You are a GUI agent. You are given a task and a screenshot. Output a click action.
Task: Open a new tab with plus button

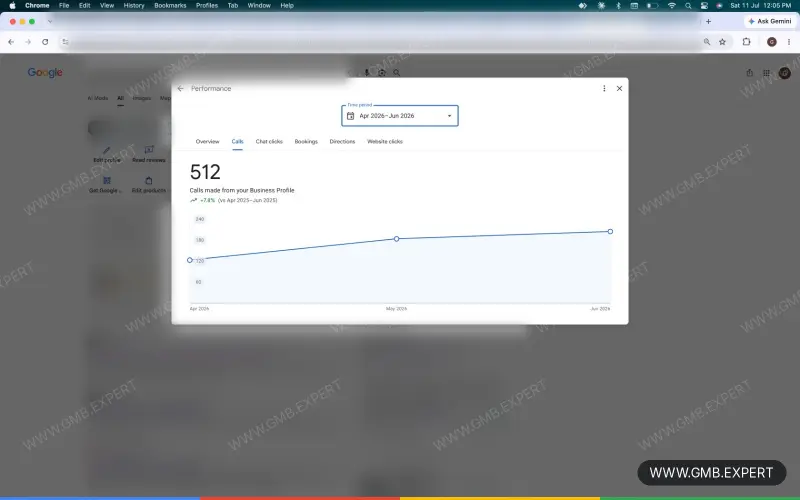click(708, 21)
